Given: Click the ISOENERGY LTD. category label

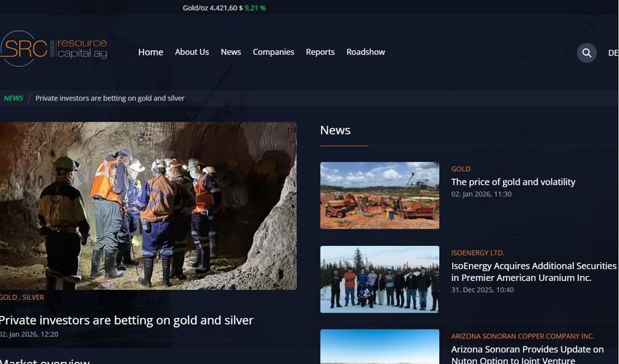Looking at the screenshot, I should (x=478, y=253).
